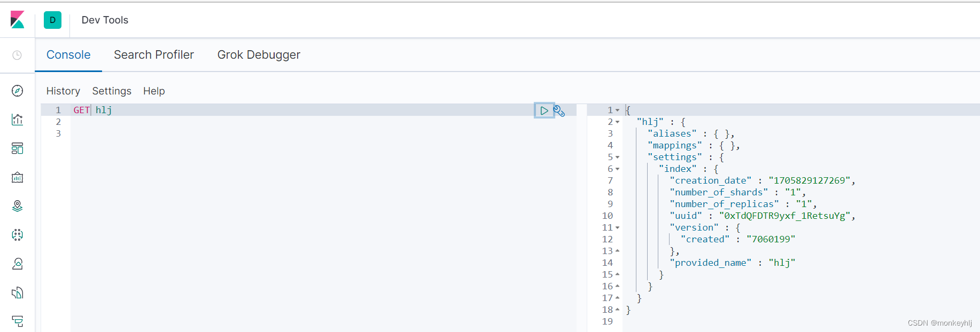Click the "number_of_shards" line
Screen dimensions: 980x332
coord(737,192)
